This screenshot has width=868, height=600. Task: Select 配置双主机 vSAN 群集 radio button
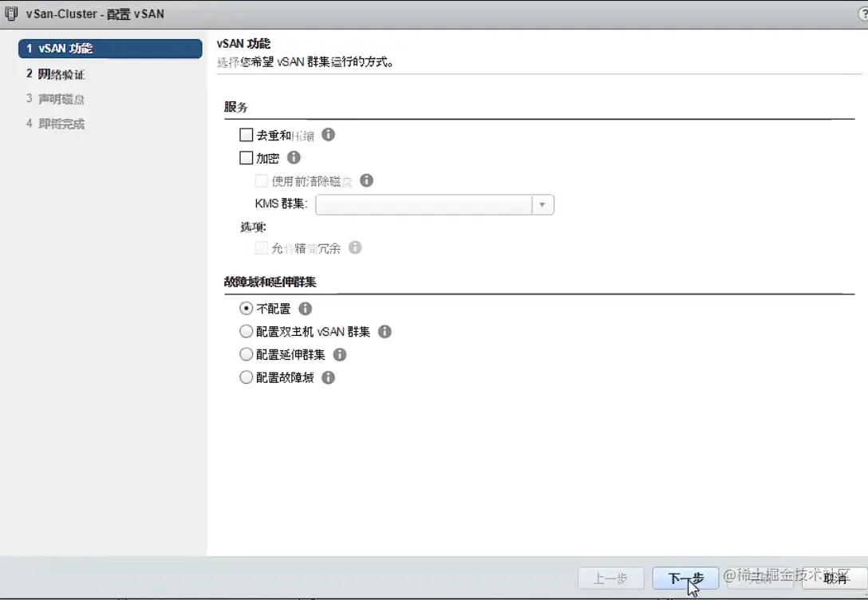click(x=246, y=332)
